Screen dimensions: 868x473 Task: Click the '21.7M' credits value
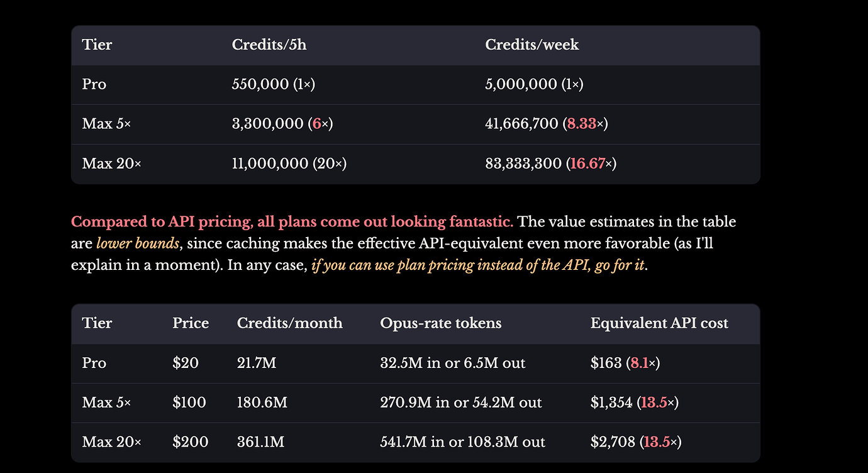pyautogui.click(x=257, y=363)
